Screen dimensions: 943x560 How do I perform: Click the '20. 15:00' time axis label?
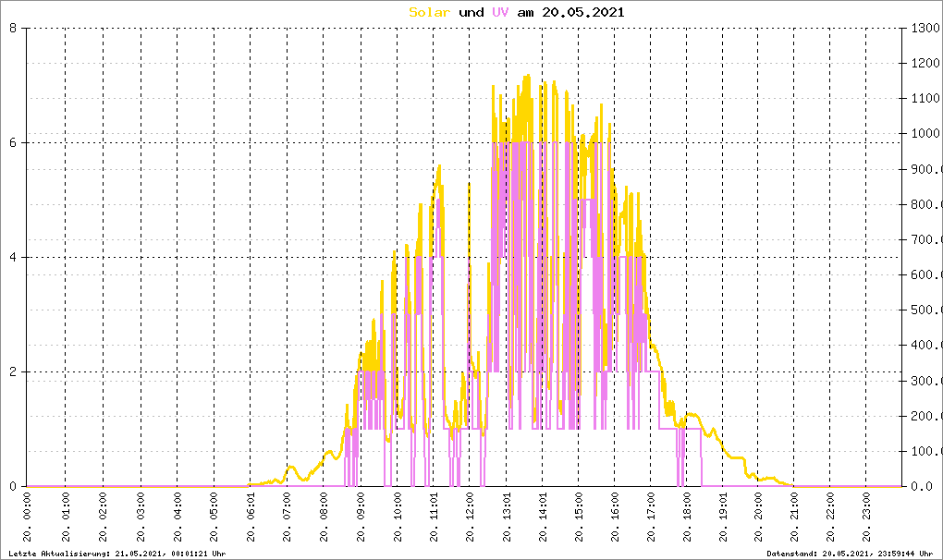pyautogui.click(x=579, y=517)
